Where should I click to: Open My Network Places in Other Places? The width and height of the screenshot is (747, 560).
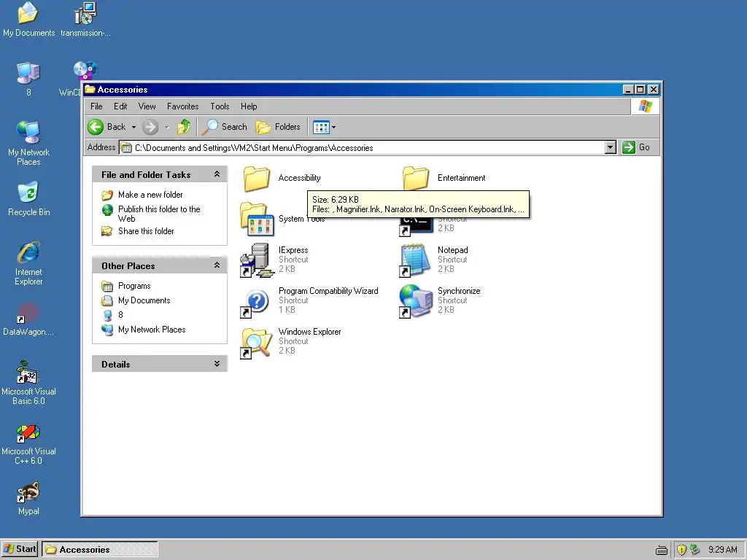[152, 330]
